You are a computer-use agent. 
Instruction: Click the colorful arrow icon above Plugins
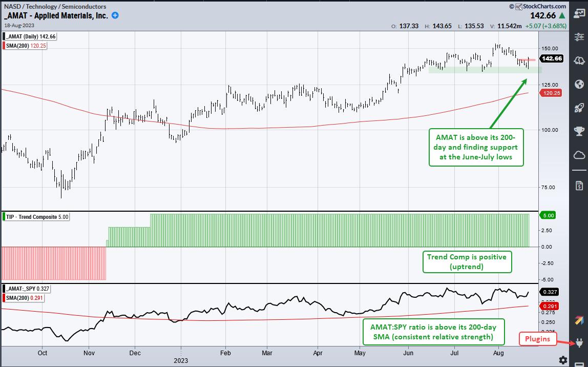579,320
